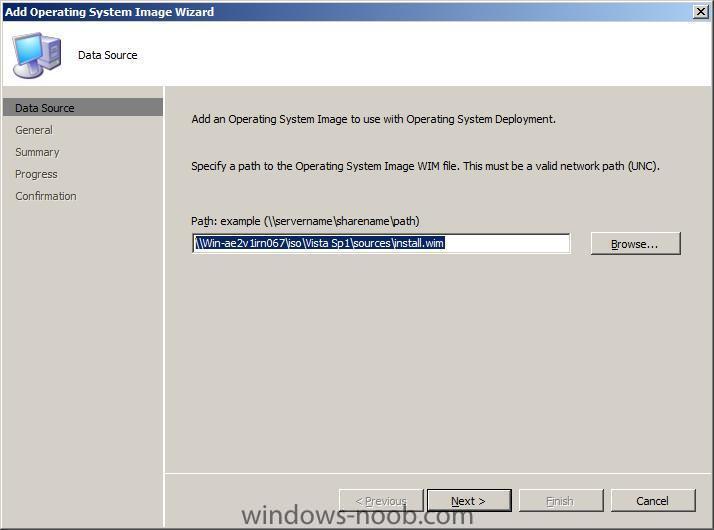The width and height of the screenshot is (714, 530).
Task: Click the Browse... button
Action: pyautogui.click(x=635, y=244)
